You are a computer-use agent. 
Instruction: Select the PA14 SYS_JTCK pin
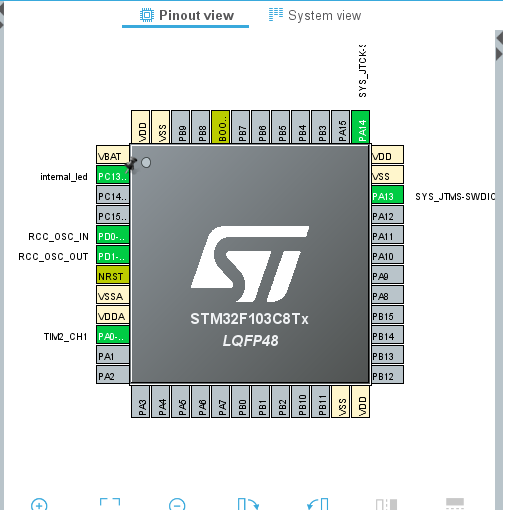point(360,127)
